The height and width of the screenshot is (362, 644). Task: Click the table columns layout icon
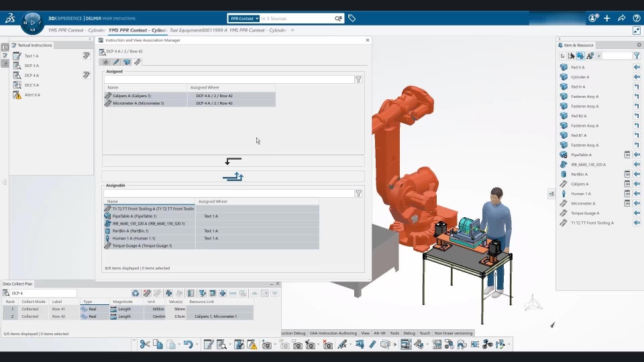click(x=191, y=293)
